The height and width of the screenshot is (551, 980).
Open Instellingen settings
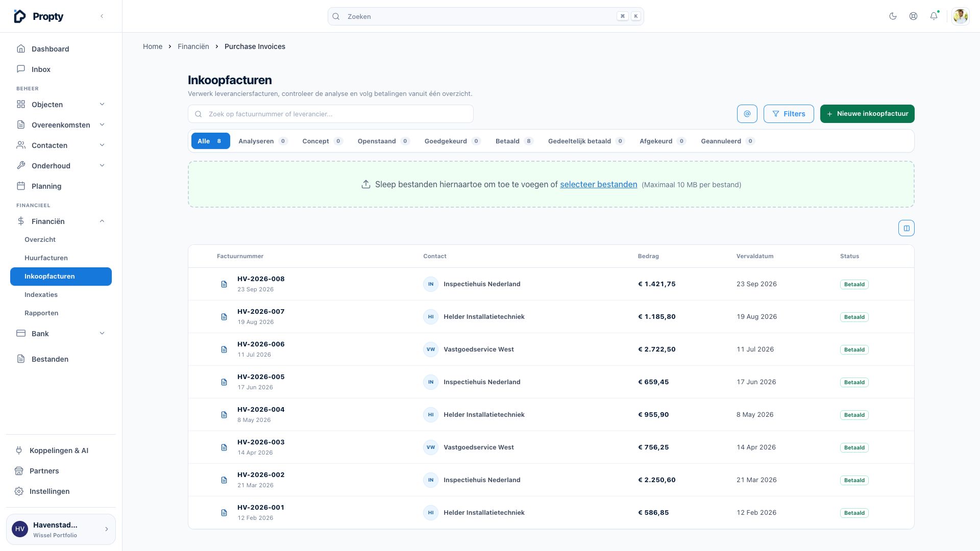pyautogui.click(x=61, y=491)
